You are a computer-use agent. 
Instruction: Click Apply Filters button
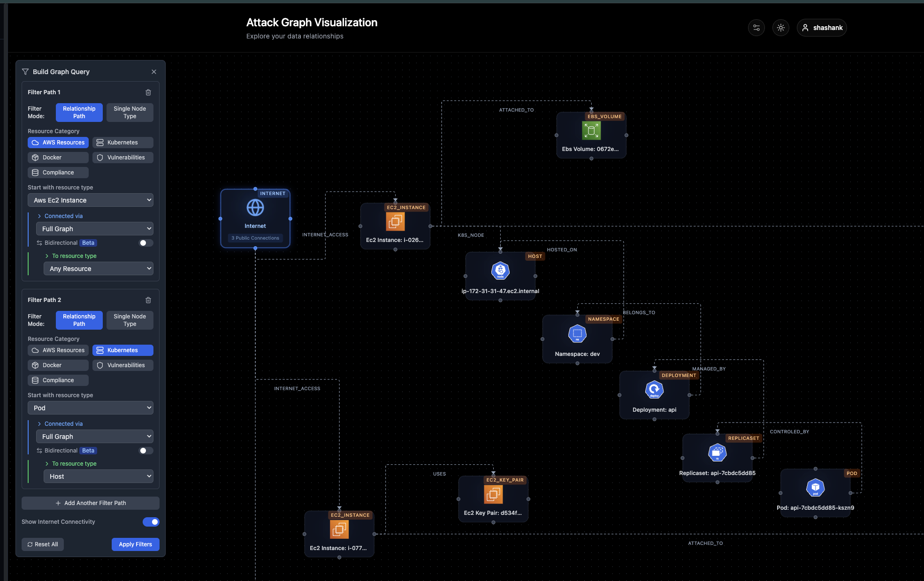click(136, 544)
